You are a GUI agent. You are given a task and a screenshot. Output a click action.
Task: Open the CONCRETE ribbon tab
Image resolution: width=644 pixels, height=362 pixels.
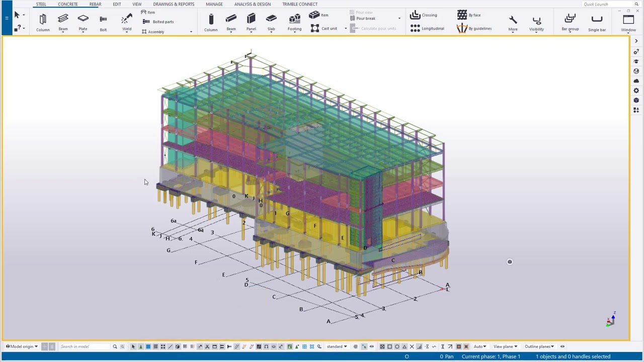68,4
